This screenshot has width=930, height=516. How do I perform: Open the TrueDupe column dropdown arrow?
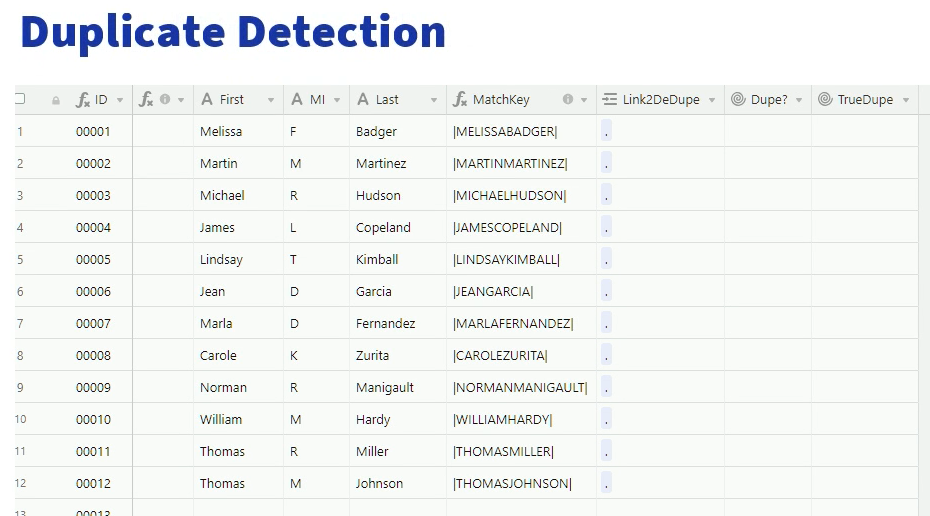coord(906,100)
